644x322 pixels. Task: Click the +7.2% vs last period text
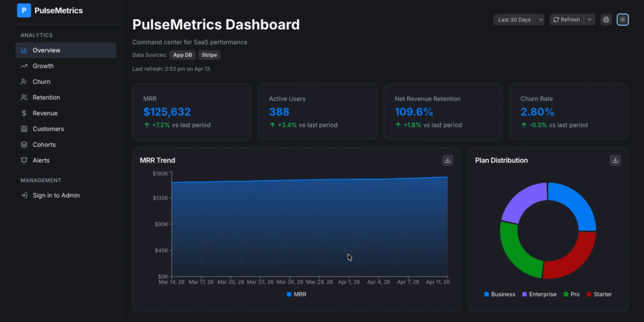pos(181,125)
